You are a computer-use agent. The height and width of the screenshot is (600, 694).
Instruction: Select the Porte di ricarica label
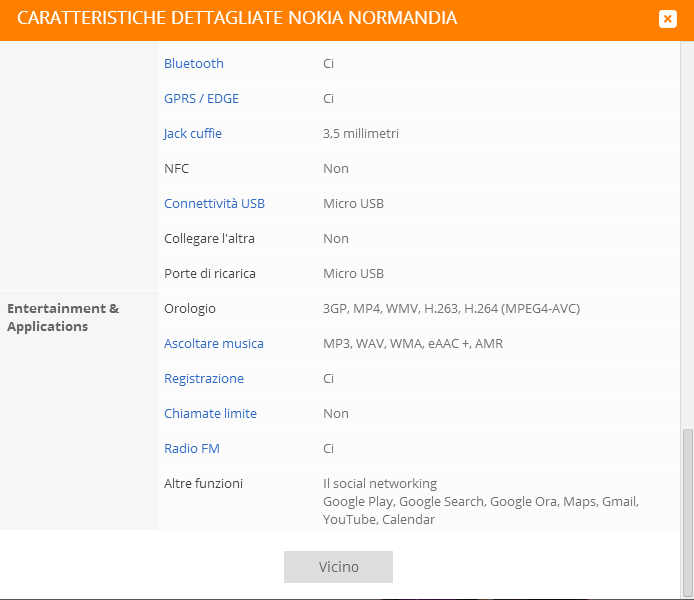(x=210, y=273)
